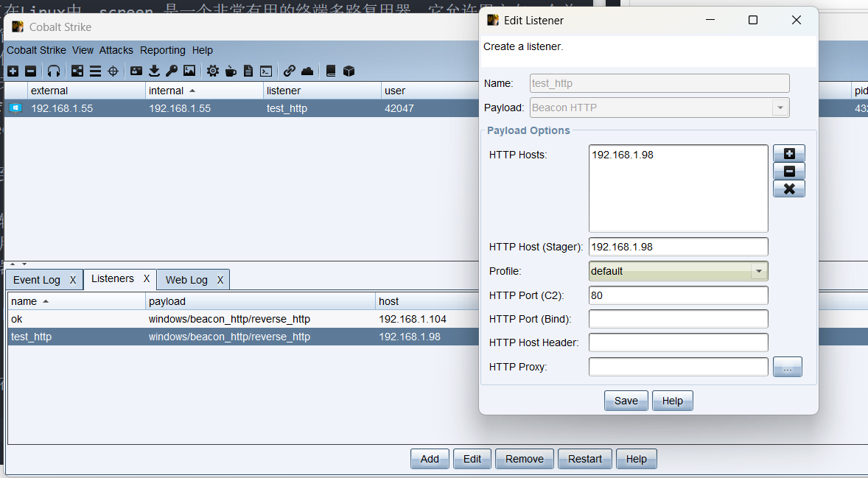The height and width of the screenshot is (478, 868).
Task: Open screenshots via picture icon
Action: click(189, 71)
